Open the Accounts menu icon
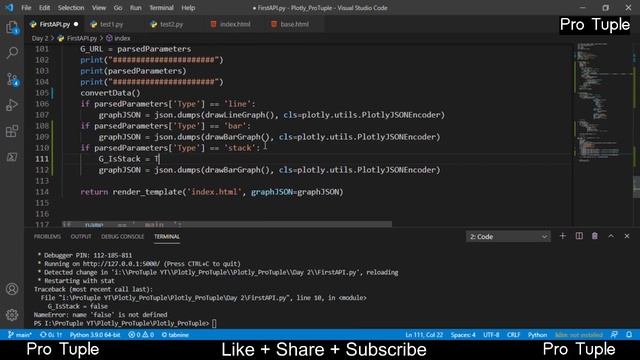Viewport: 640px width, 360px height. coord(12,289)
